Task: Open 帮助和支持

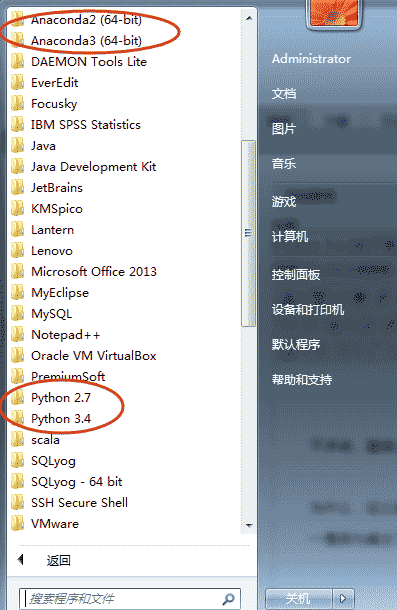Action: 302,379
